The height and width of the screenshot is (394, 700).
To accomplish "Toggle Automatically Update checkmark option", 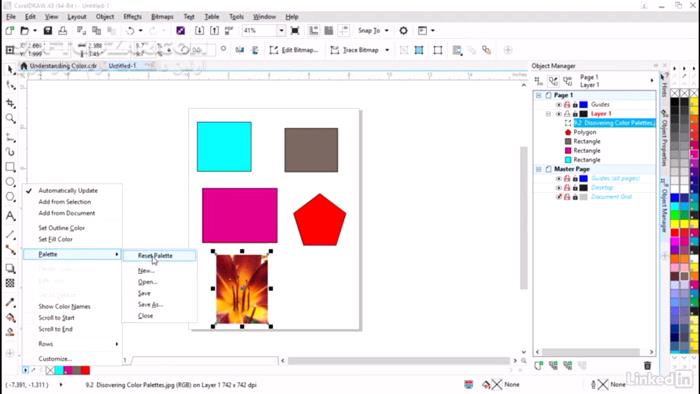I will (x=68, y=191).
